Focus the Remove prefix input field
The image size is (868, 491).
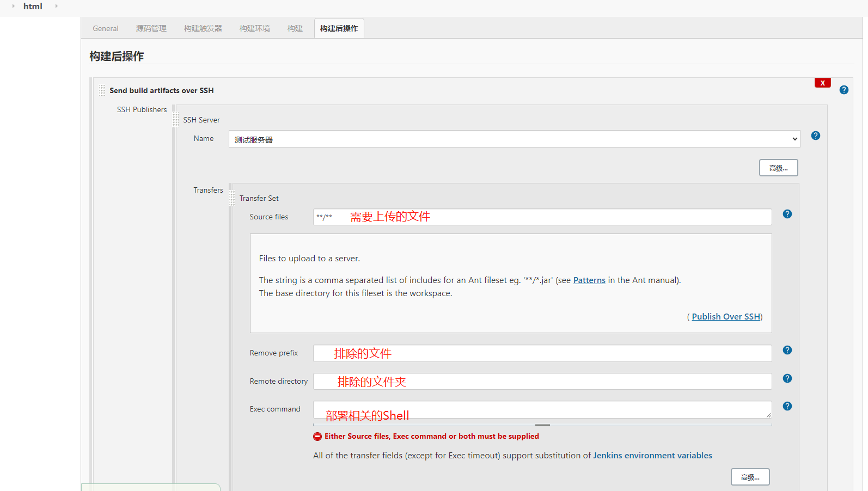(x=542, y=353)
